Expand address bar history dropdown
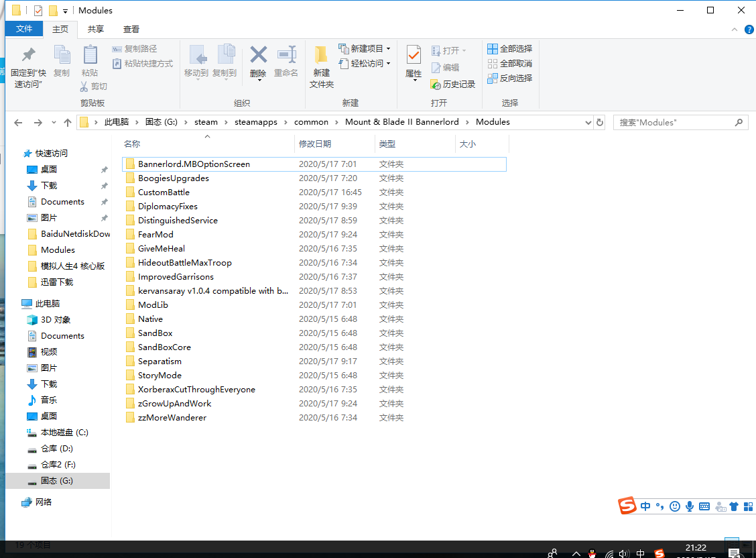Viewport: 756px width, 558px height. click(x=588, y=123)
